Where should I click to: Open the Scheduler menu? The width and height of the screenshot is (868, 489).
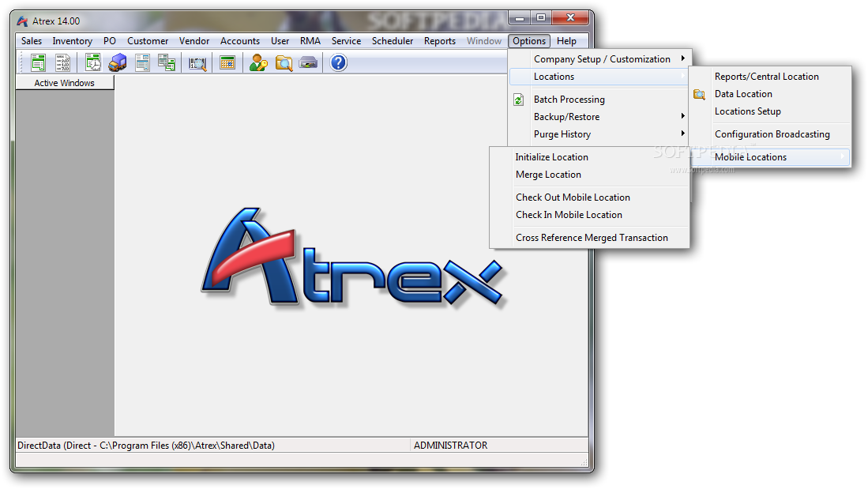[393, 41]
